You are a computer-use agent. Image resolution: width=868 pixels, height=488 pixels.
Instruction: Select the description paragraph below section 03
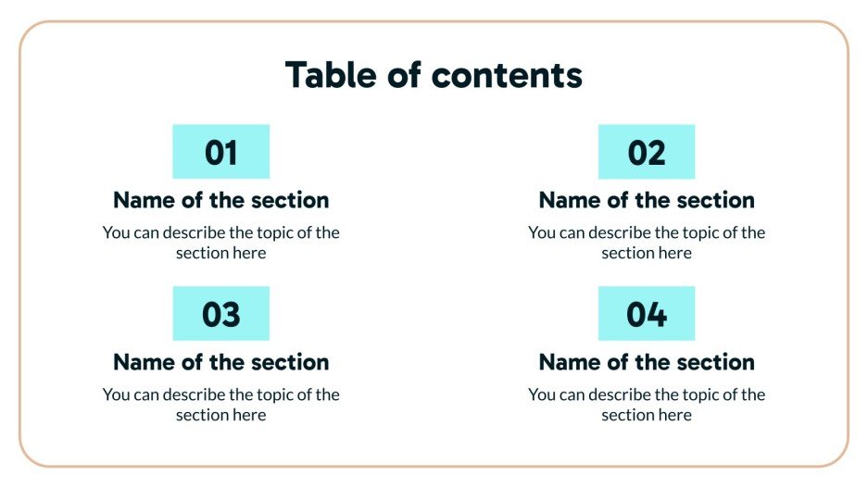click(x=220, y=404)
